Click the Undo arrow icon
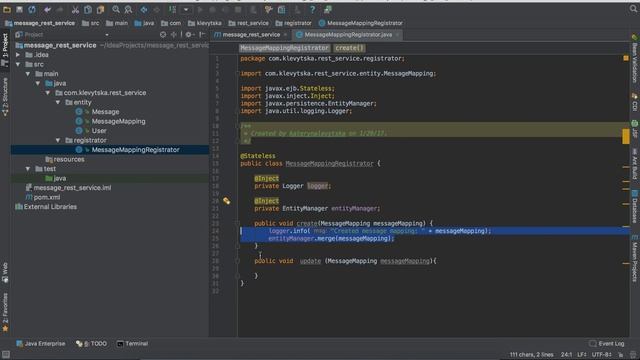This screenshot has width=640, height=360. (47, 9)
